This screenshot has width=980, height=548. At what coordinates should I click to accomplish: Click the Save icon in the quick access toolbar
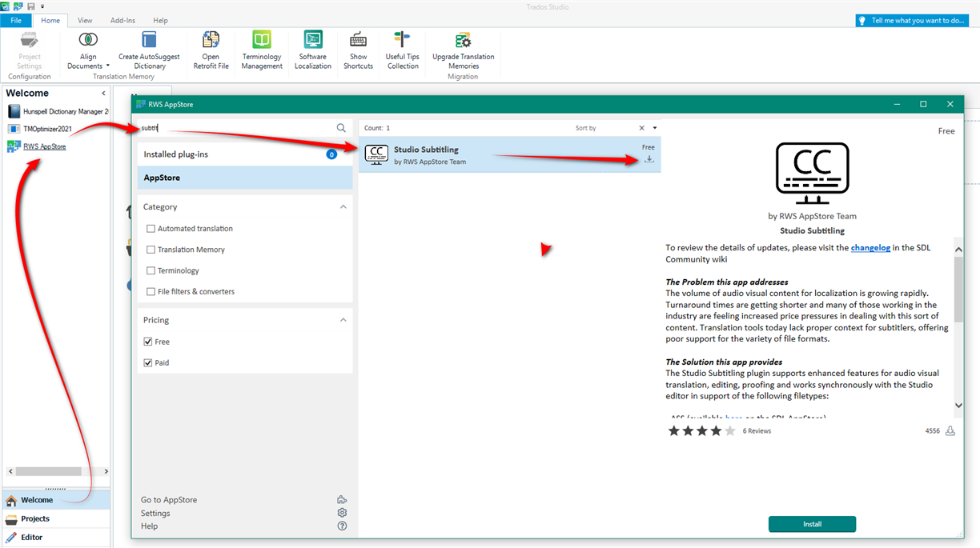[x=31, y=6]
